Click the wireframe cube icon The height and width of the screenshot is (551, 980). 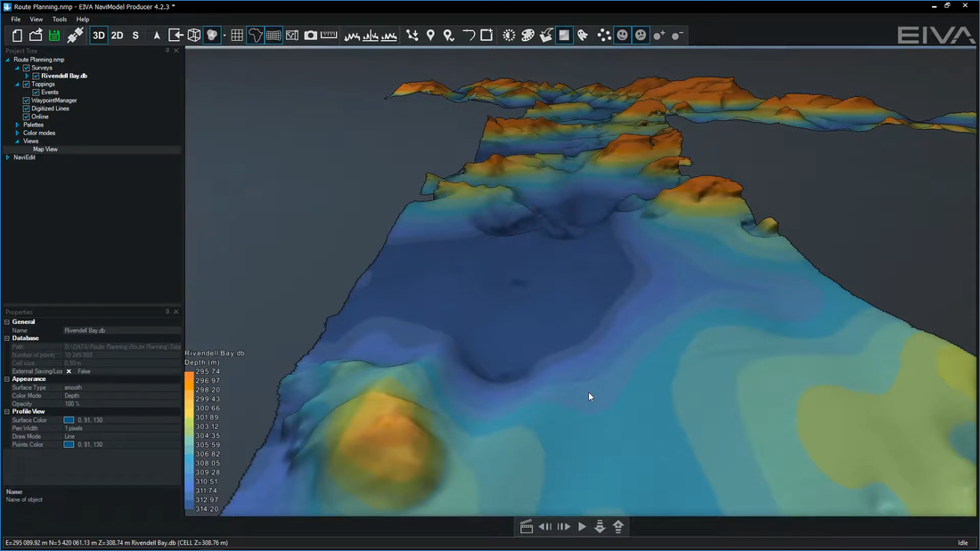(194, 36)
